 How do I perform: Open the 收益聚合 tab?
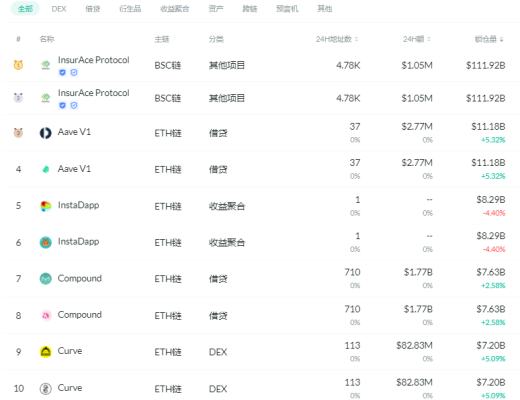click(x=175, y=9)
